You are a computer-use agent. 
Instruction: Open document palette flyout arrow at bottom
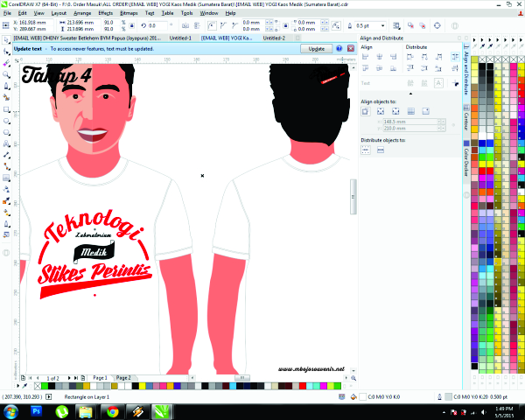coord(17,386)
